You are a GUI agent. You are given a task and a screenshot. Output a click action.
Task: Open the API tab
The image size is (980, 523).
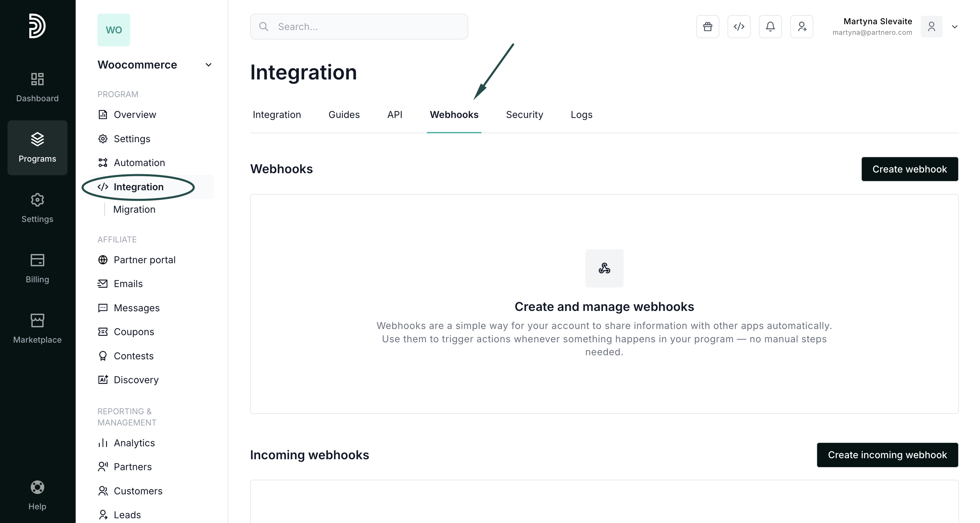tap(395, 115)
